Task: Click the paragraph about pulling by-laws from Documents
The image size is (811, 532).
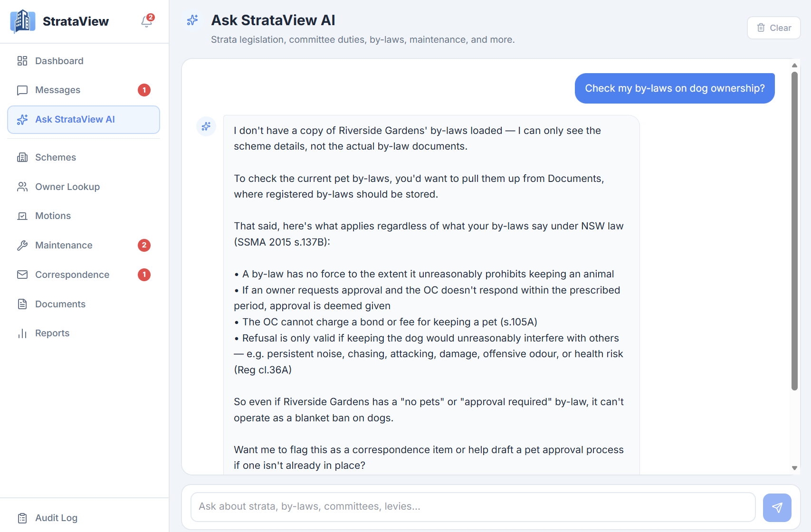Action: pos(419,187)
